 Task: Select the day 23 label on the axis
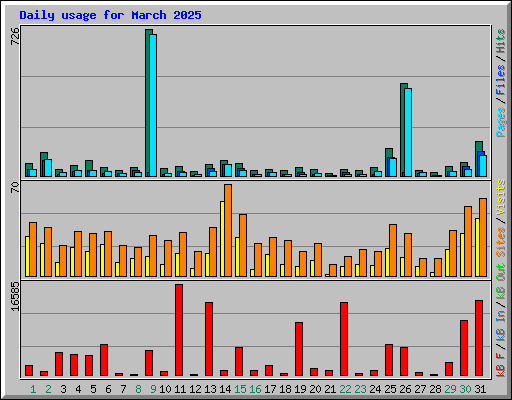click(x=360, y=389)
